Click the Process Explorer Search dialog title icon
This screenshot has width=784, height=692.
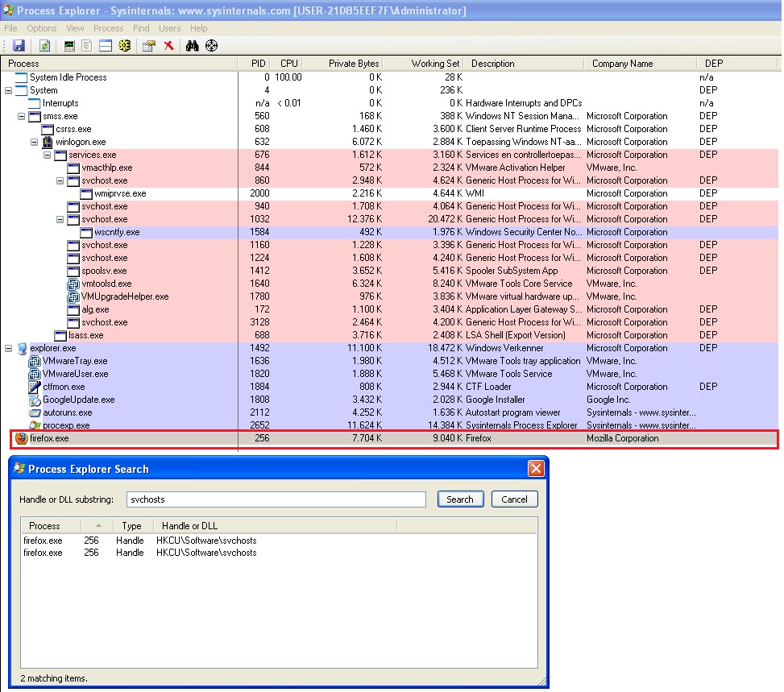click(19, 469)
